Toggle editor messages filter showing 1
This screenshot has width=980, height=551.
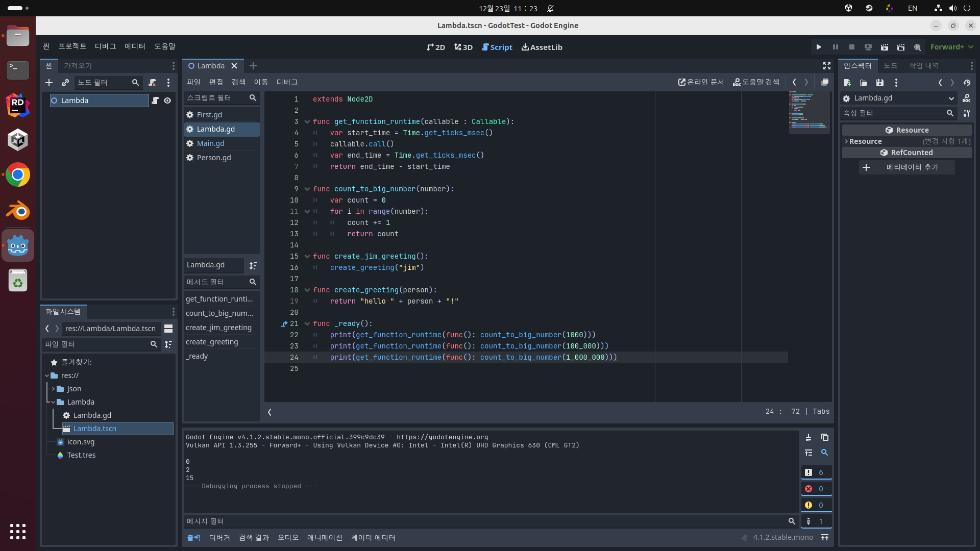[816, 521]
